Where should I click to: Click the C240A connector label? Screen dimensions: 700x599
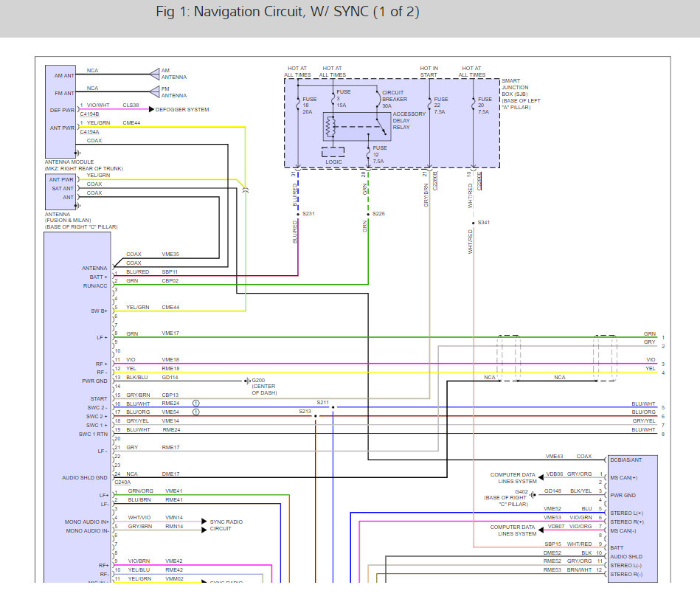pos(122,482)
